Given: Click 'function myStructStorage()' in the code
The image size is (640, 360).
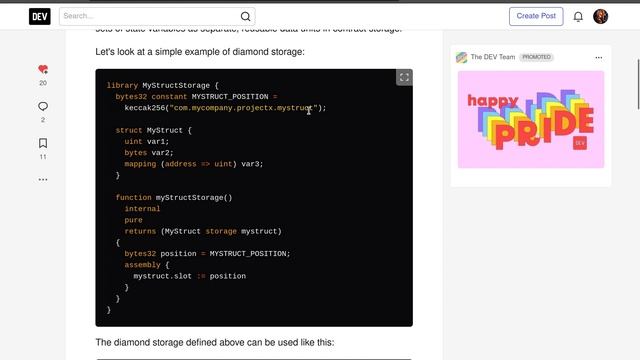Looking at the screenshot, I should pyautogui.click(x=174, y=198).
